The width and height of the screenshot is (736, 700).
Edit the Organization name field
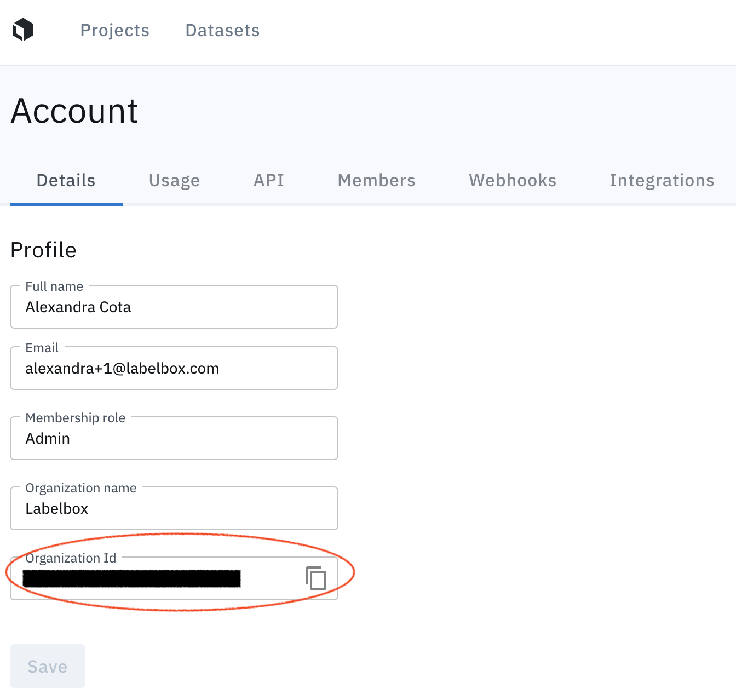174,508
